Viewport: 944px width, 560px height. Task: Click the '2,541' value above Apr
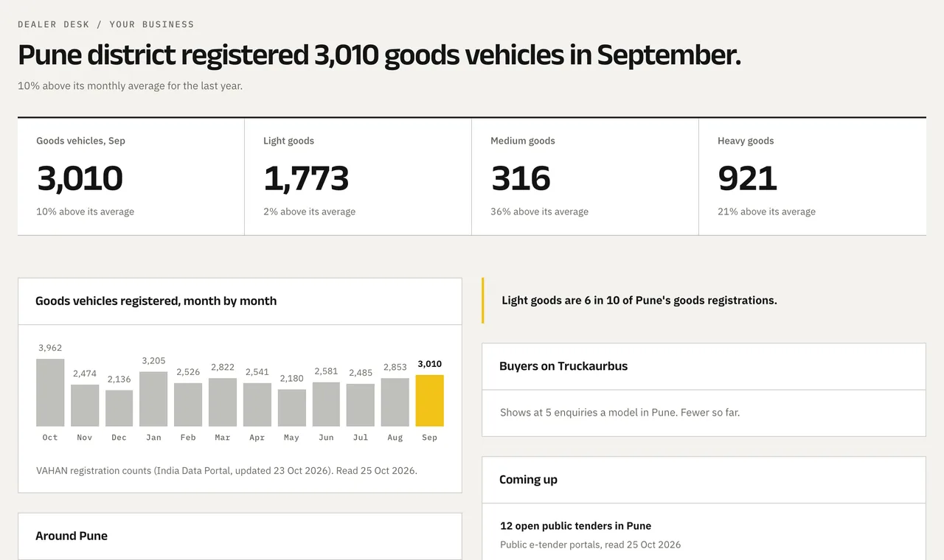(257, 372)
